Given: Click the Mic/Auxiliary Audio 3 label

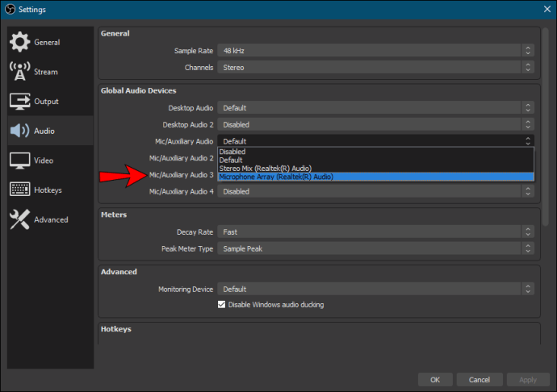Looking at the screenshot, I should 181,175.
